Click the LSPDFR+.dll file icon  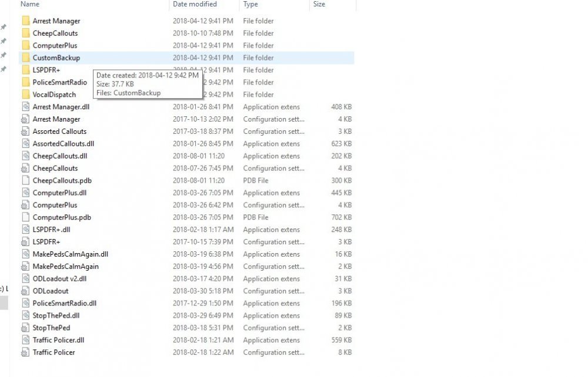(x=25, y=230)
